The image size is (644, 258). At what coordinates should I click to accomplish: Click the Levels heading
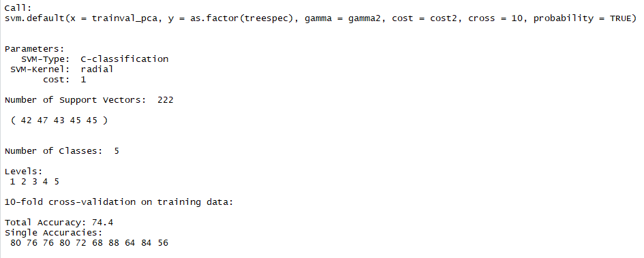[24, 172]
